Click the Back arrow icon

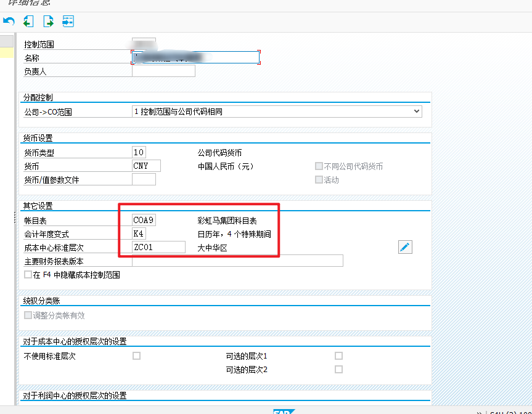(x=7, y=21)
